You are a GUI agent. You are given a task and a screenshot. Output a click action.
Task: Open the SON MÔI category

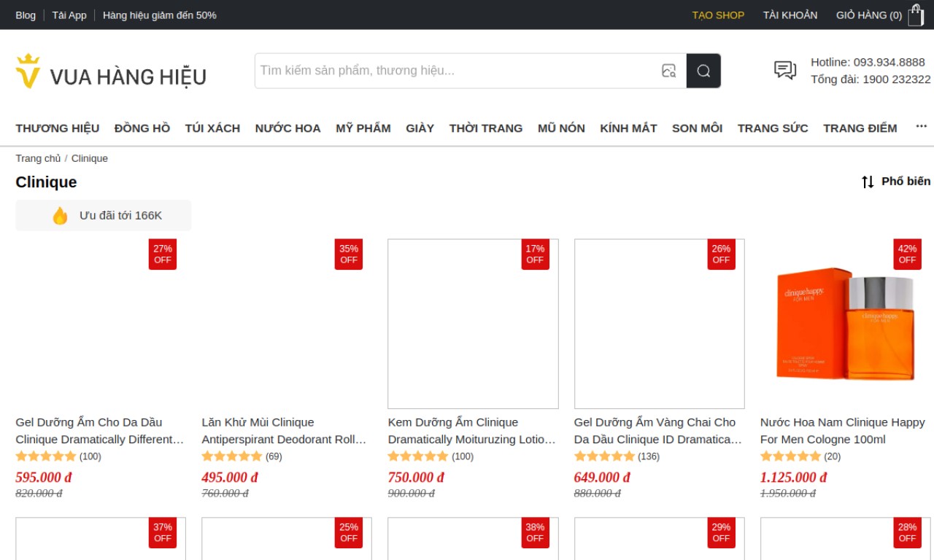[x=698, y=128]
